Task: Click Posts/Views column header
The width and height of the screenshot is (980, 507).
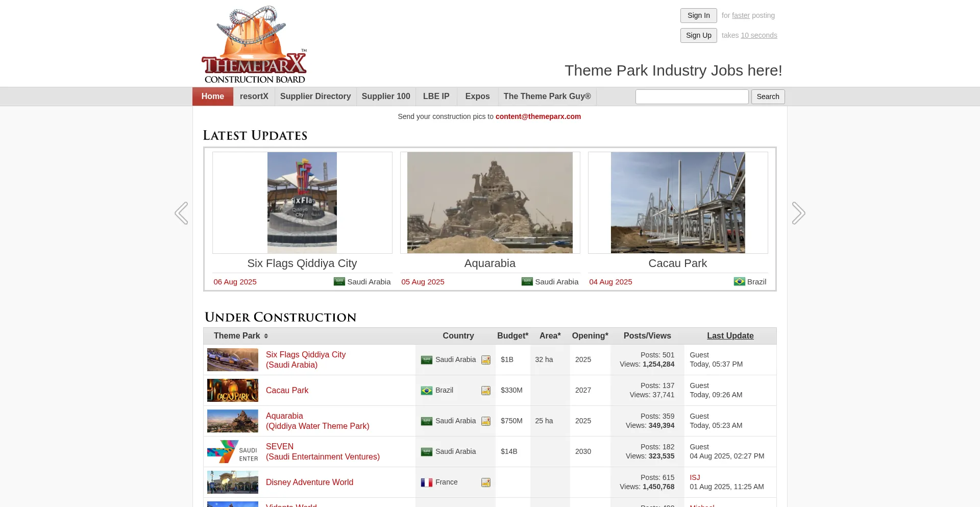Action: click(647, 336)
